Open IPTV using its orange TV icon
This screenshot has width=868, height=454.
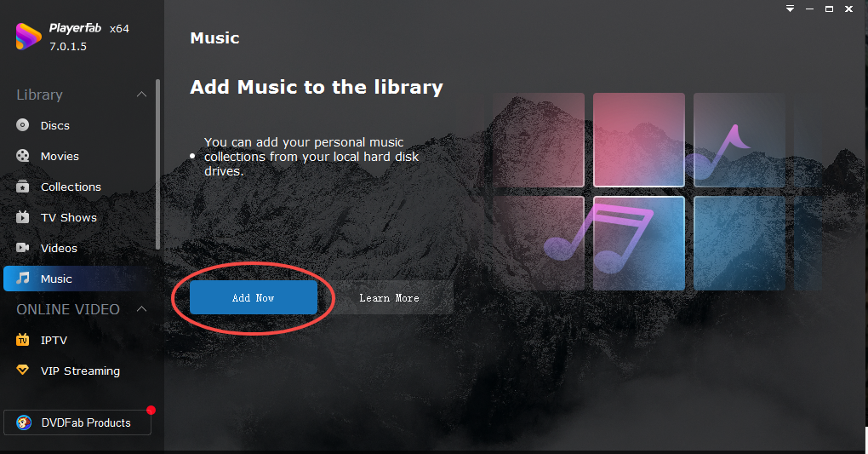tap(23, 339)
